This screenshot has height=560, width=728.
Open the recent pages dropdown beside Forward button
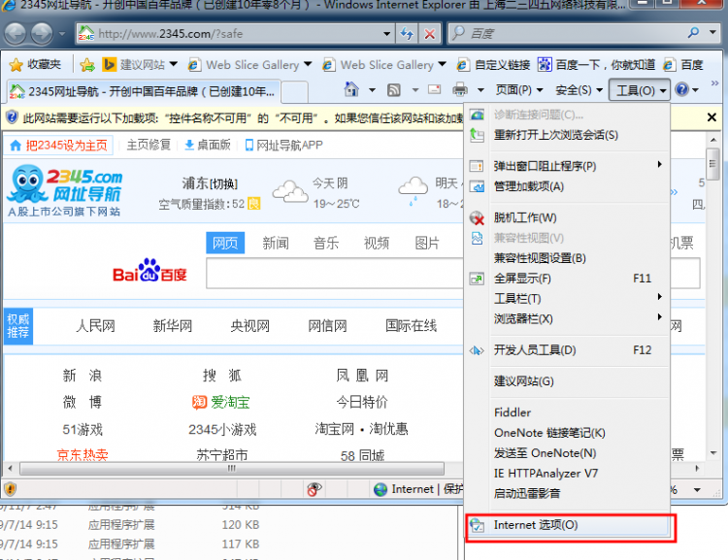point(62,33)
